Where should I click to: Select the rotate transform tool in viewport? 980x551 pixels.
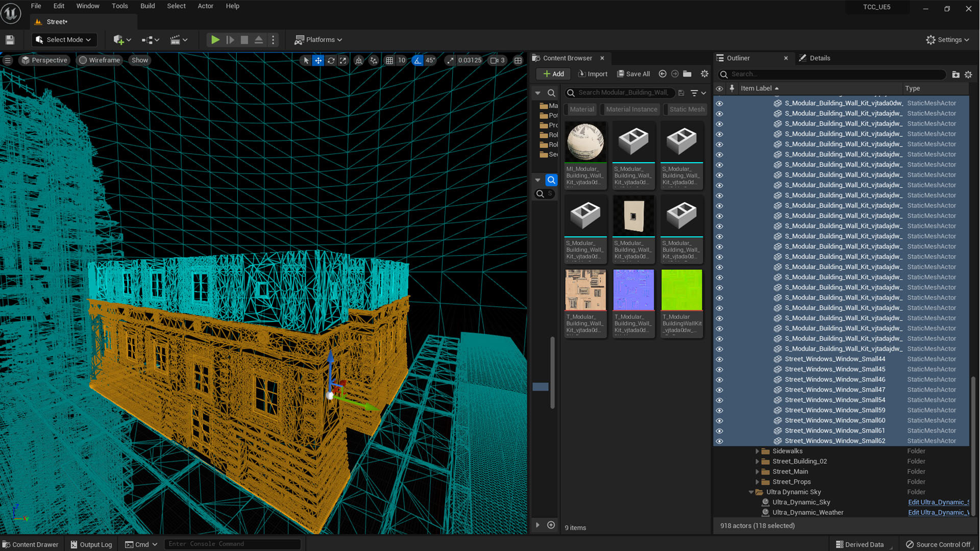331,60
